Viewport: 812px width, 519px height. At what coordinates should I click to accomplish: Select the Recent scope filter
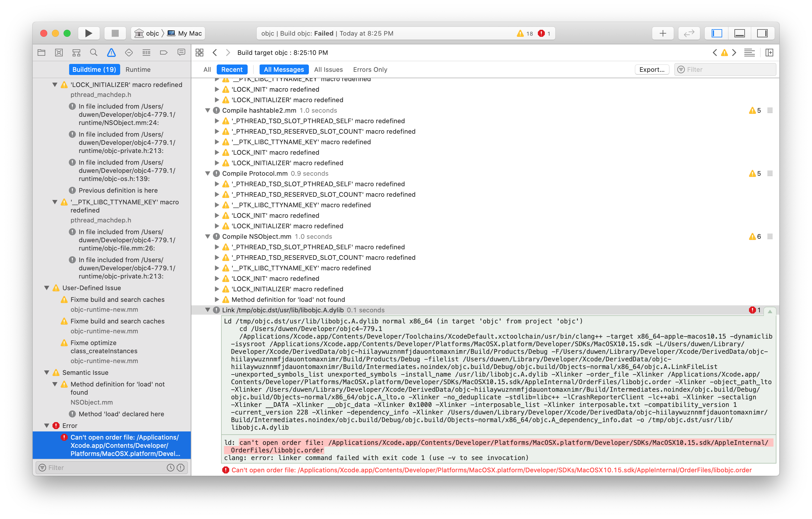click(x=232, y=69)
